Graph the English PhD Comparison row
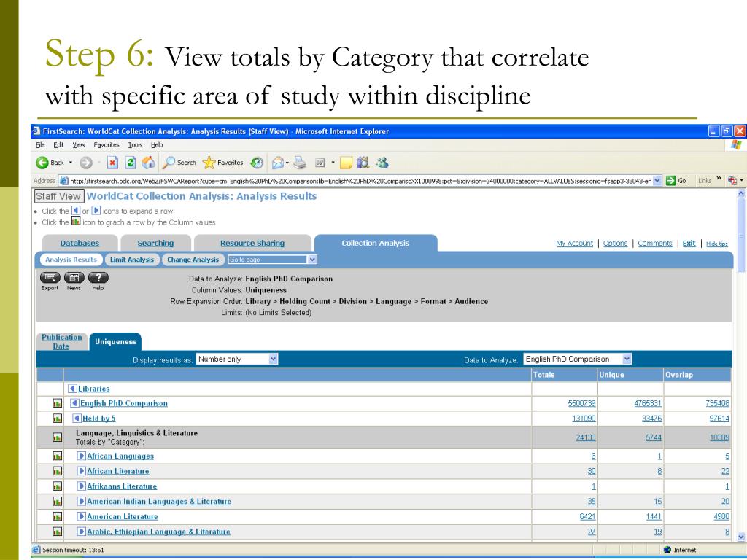Screen dimensions: 747x560 57,403
